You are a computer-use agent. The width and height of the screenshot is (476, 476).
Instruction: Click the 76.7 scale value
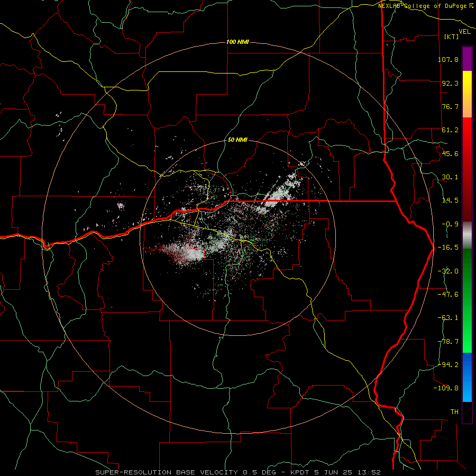[x=450, y=106]
